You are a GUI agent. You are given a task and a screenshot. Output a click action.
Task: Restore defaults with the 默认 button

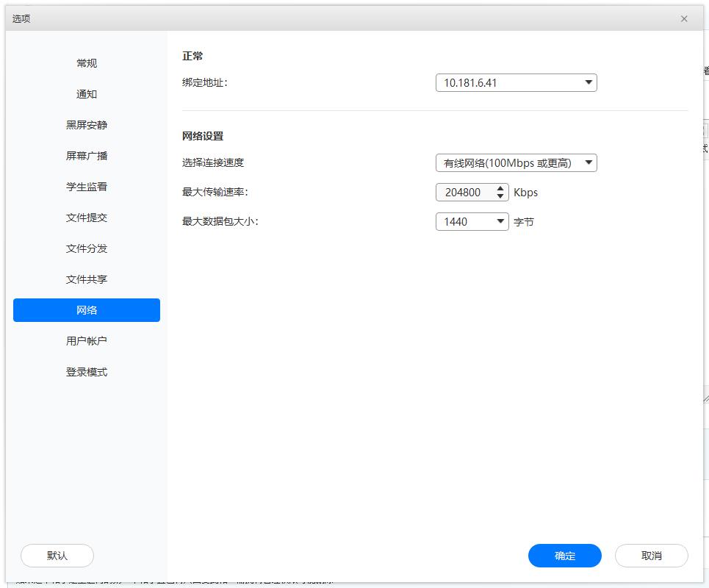[57, 556]
